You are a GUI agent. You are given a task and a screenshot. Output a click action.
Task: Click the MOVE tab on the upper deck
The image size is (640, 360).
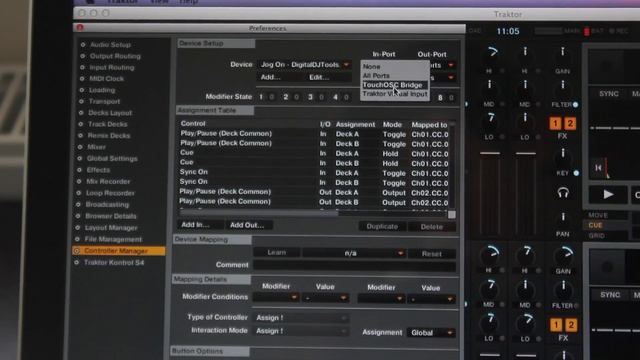pos(598,215)
